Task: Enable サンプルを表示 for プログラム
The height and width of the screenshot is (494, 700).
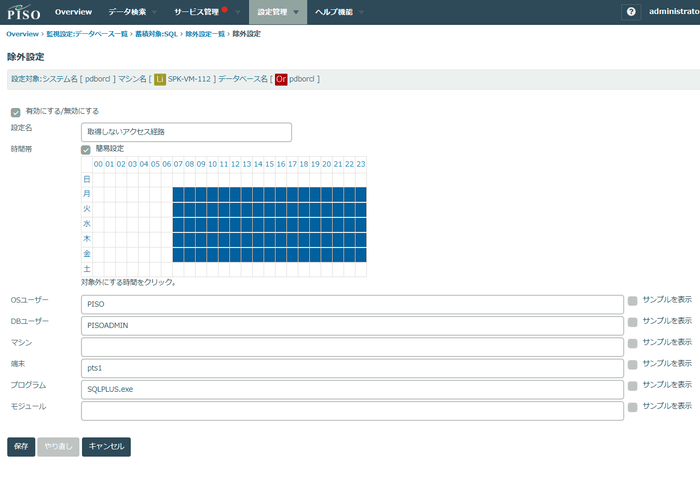Action: (632, 384)
